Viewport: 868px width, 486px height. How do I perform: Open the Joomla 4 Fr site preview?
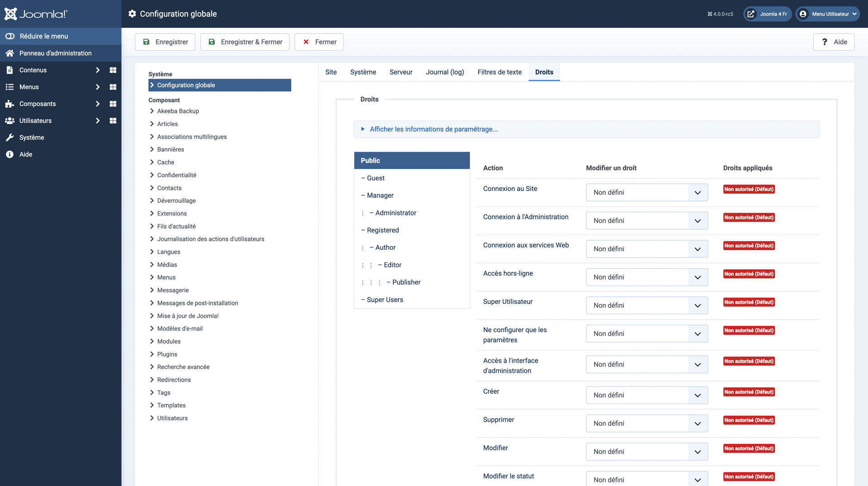click(767, 14)
